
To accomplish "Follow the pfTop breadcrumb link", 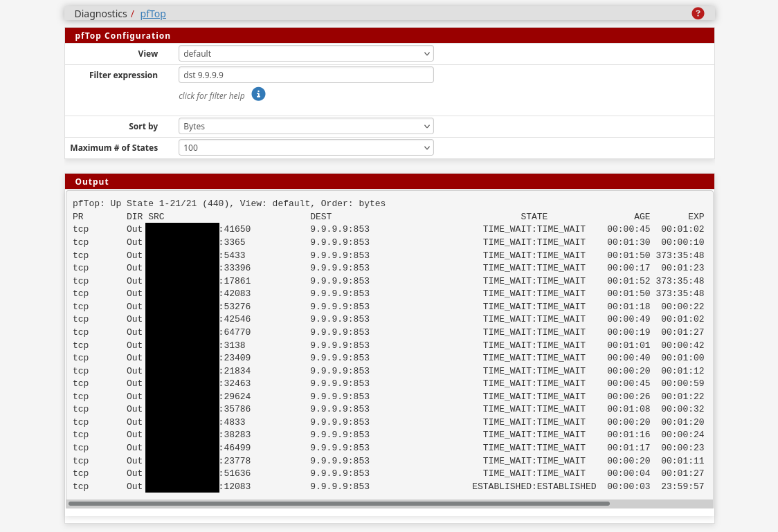I will [x=153, y=14].
